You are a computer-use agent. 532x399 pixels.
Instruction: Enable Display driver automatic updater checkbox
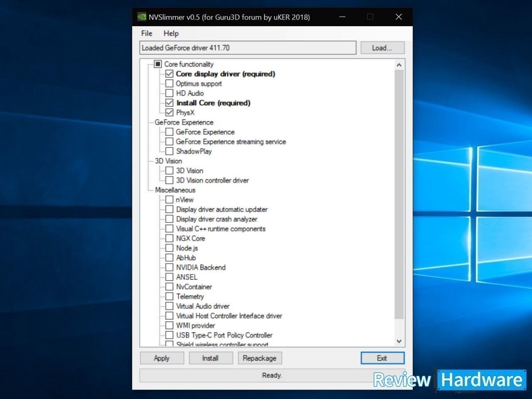[169, 209]
